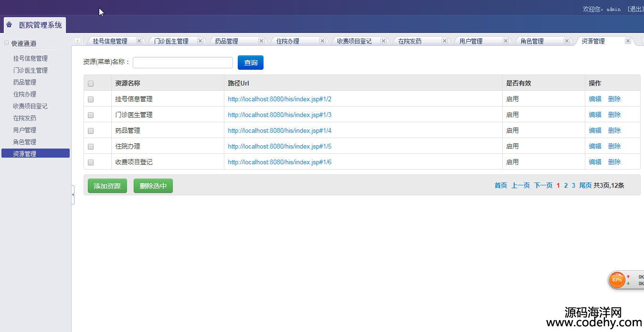Check the box for 收费项目登记 row
This screenshot has height=332, width=644.
[x=91, y=162]
